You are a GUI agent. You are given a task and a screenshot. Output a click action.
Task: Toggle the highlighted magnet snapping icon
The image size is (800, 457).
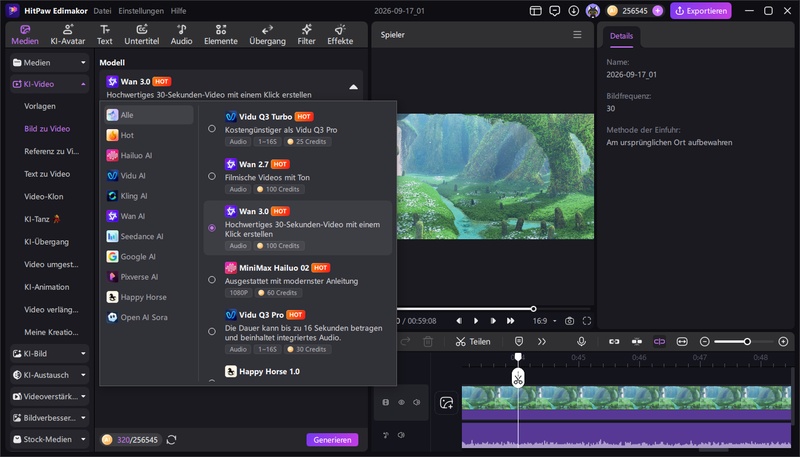(659, 341)
